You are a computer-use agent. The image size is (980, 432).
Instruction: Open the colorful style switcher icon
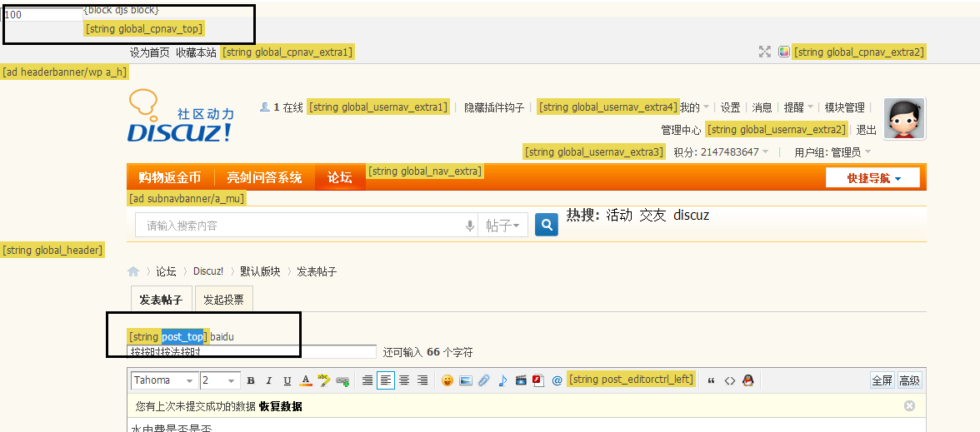[784, 52]
